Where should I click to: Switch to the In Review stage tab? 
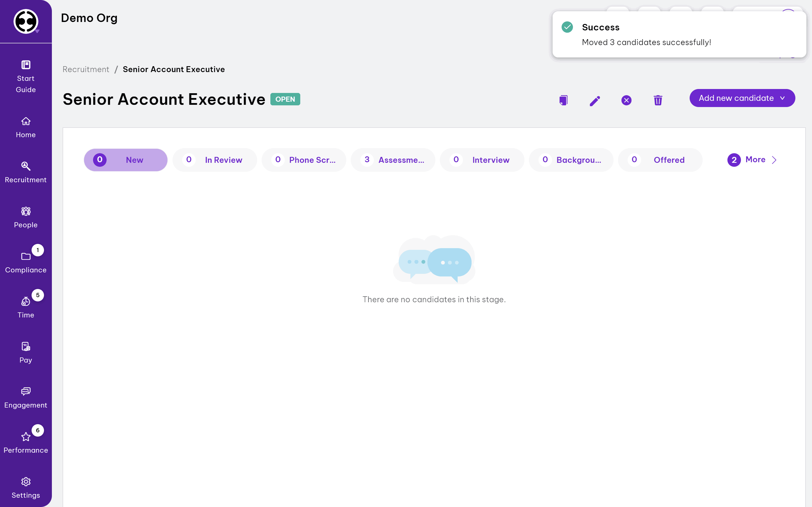[215, 160]
